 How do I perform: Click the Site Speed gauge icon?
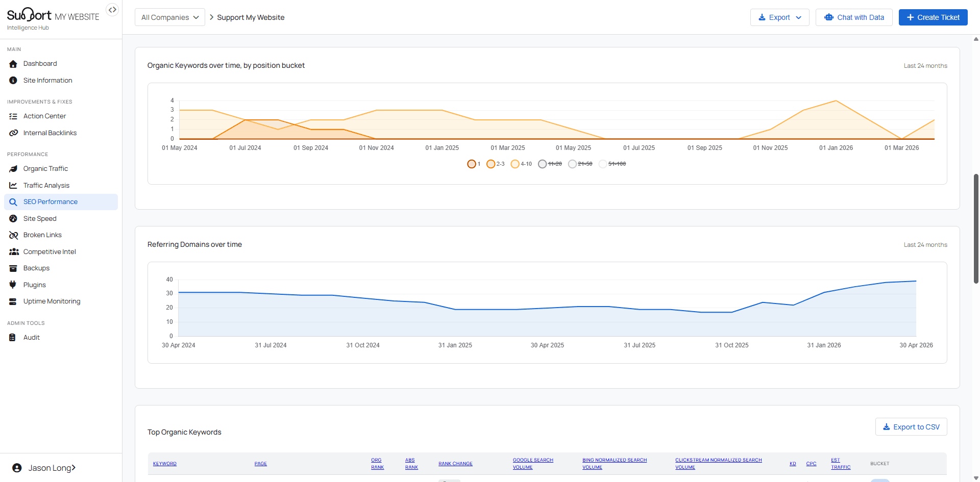(x=13, y=219)
